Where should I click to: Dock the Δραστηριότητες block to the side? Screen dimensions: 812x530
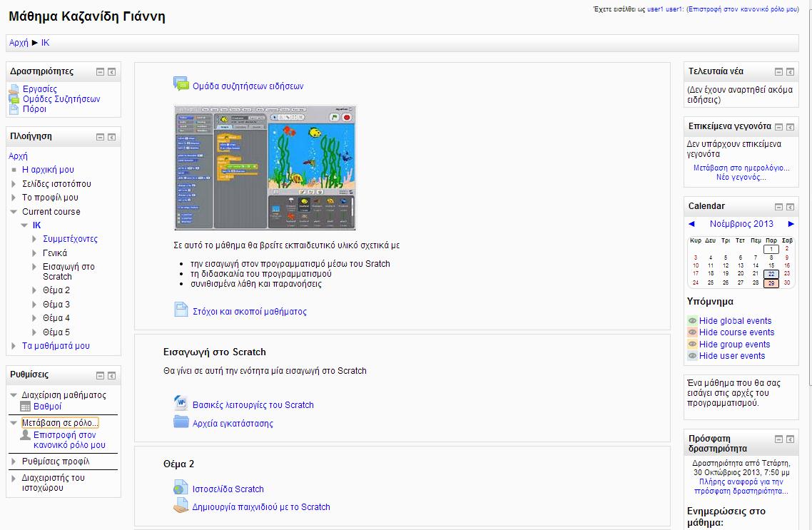(111, 72)
